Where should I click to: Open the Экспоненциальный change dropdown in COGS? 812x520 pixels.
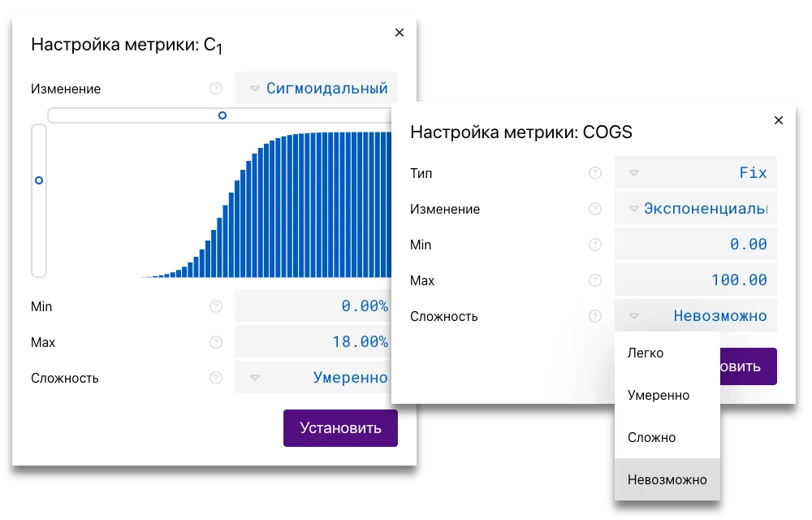coord(696,208)
